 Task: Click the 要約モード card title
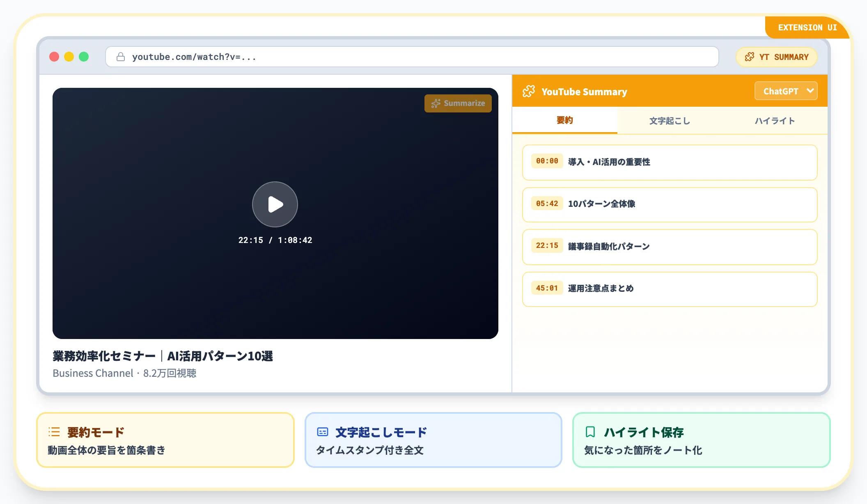pos(96,432)
